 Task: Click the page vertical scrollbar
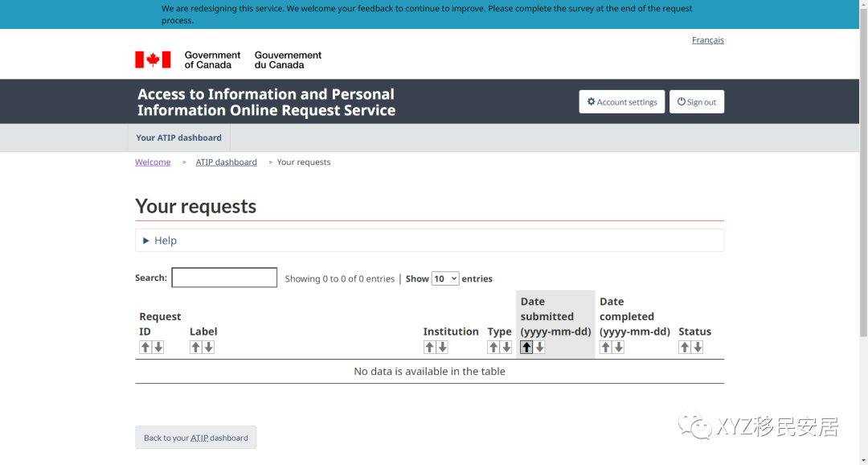(863, 172)
